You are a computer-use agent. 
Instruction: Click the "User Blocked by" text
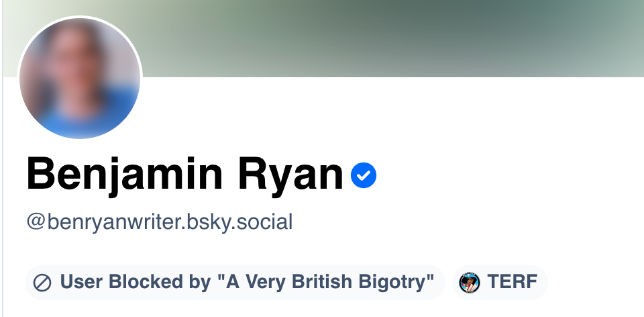(136, 283)
